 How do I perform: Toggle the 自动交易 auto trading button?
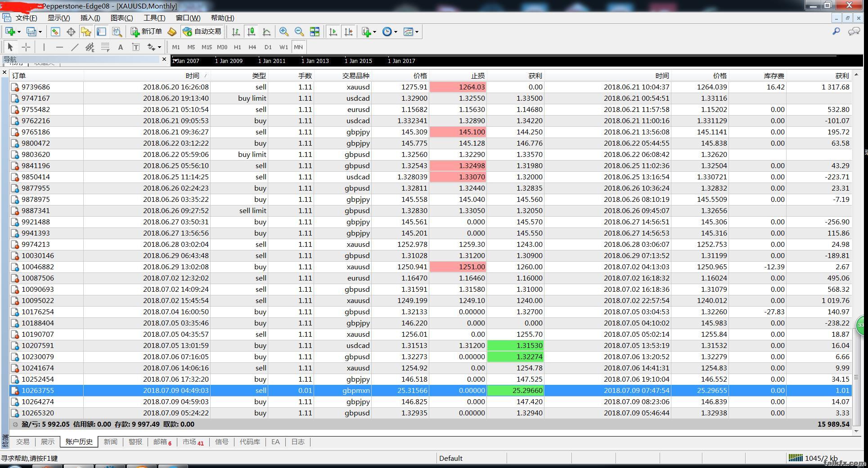pos(202,31)
